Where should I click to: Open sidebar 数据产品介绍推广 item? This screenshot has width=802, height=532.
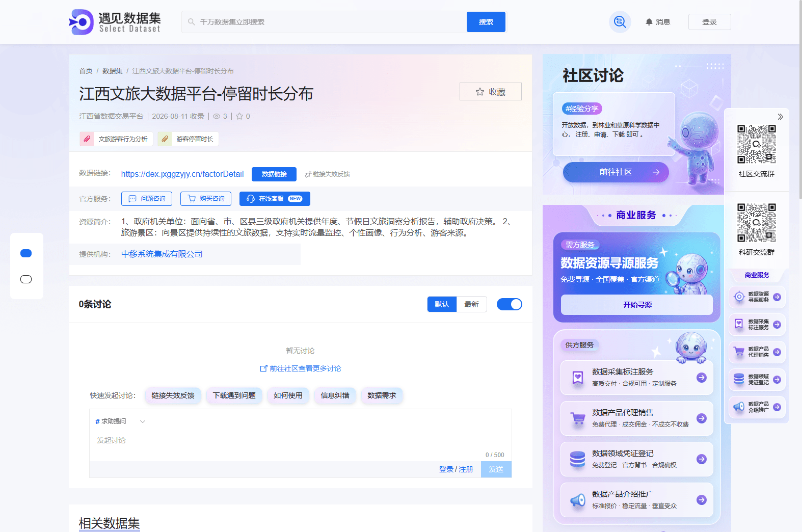click(x=757, y=407)
